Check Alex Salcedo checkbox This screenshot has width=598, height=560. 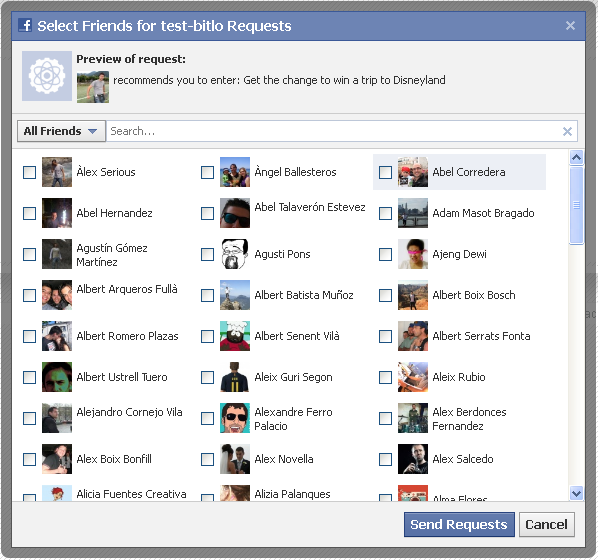385,459
